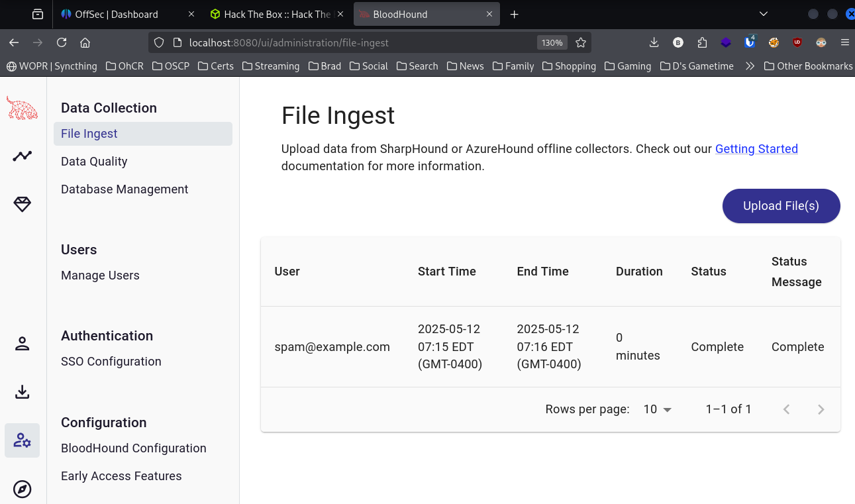Open the Extensions puzzle-piece menu

click(702, 42)
